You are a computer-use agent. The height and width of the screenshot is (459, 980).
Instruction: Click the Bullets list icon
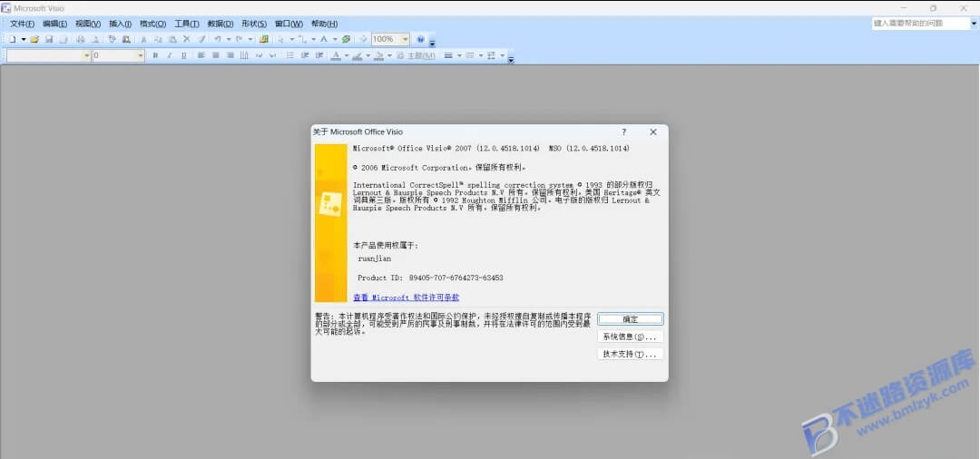point(290,55)
